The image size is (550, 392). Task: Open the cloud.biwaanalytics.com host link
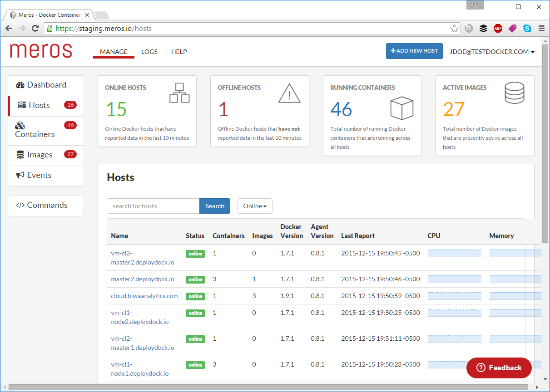[144, 296]
